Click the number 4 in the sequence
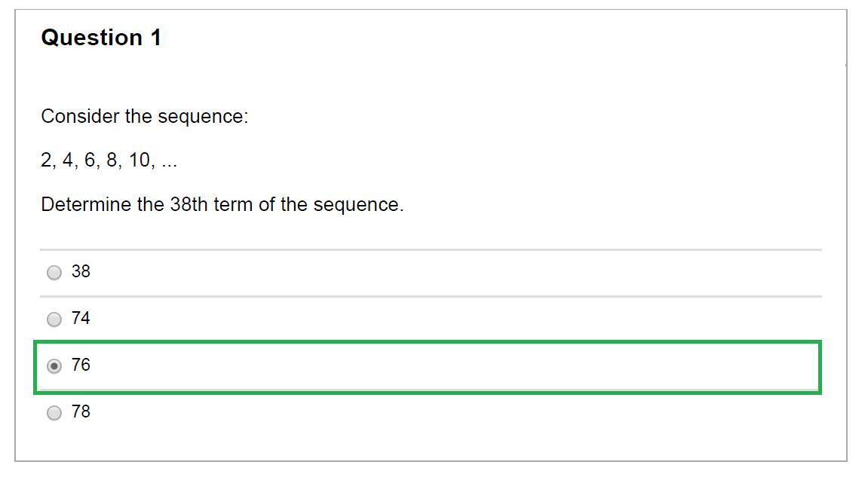868x477 pixels. 68,161
